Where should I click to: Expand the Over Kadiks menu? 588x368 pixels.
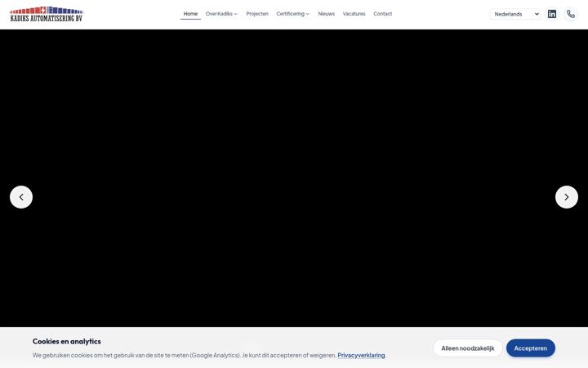221,14
